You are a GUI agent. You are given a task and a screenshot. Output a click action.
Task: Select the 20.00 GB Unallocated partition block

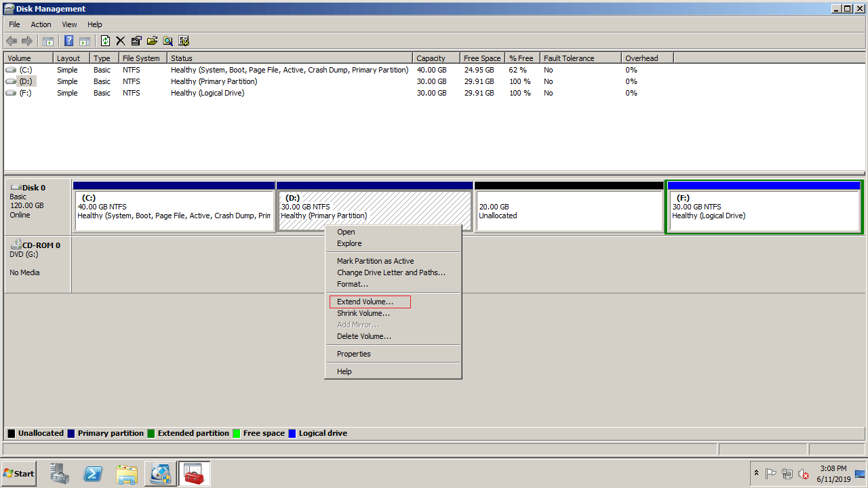pyautogui.click(x=568, y=211)
